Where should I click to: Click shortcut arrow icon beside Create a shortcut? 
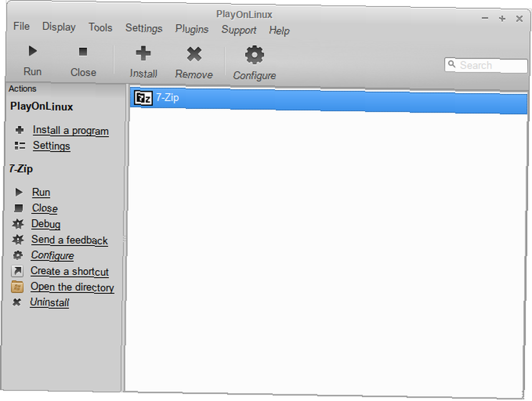click(18, 271)
